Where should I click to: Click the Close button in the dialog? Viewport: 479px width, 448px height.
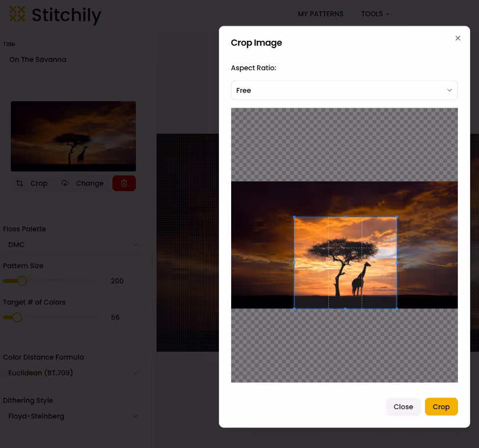click(403, 407)
